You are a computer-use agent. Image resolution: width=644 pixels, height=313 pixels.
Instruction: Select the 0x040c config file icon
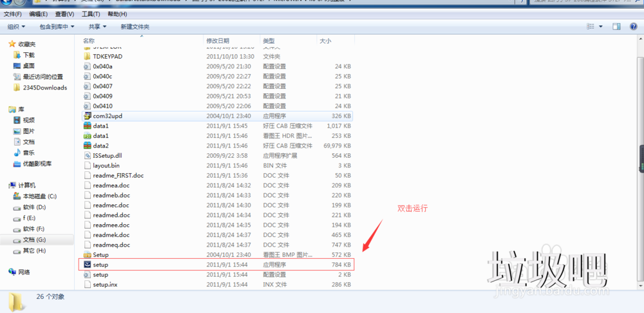click(x=87, y=77)
